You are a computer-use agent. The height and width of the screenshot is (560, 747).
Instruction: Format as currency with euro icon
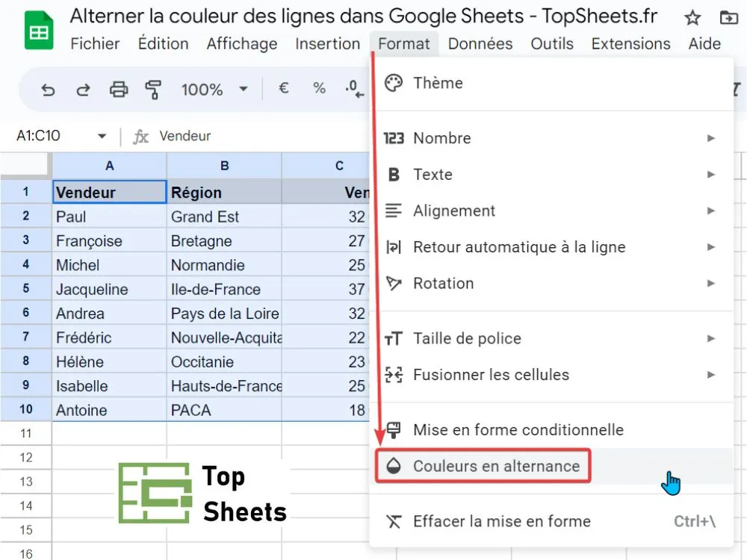[x=283, y=88]
